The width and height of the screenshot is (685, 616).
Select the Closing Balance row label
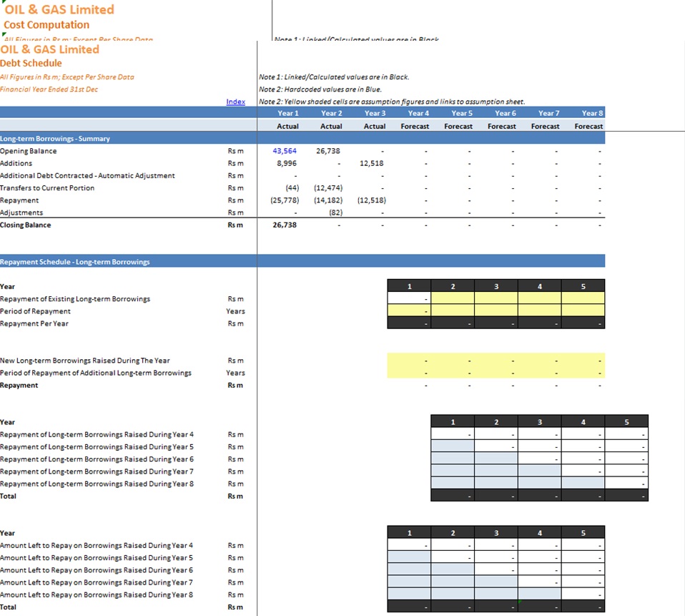(25, 225)
